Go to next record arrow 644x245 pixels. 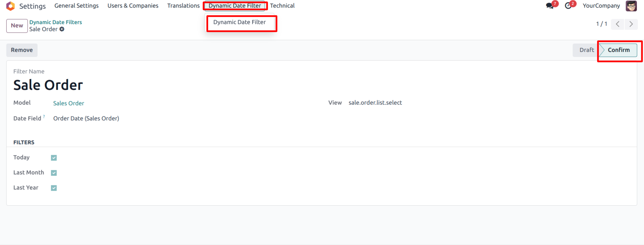[631, 24]
